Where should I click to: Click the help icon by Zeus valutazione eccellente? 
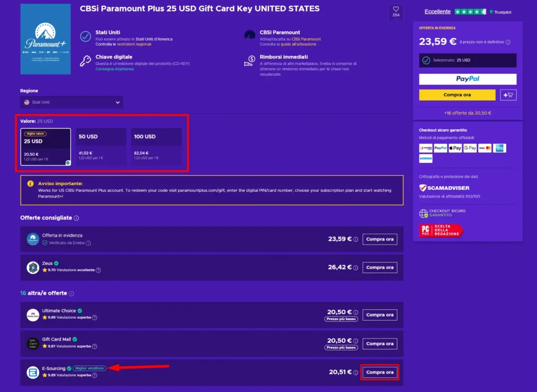[x=98, y=270]
